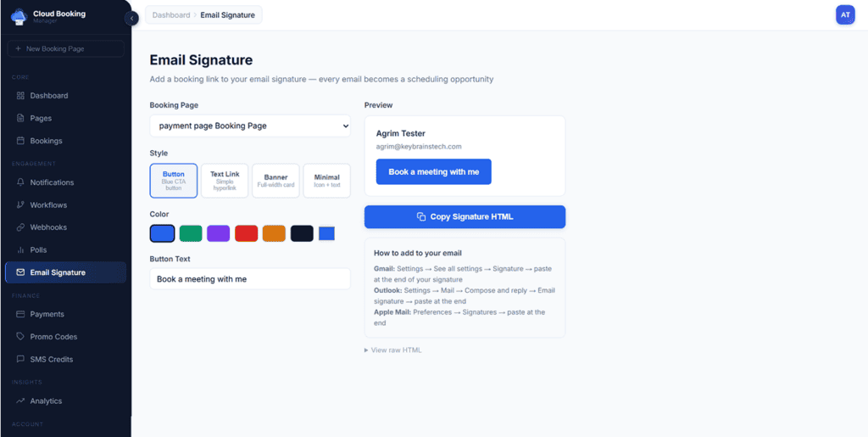868x437 pixels.
Task: Choose the Banner full-width card style
Action: click(x=275, y=181)
